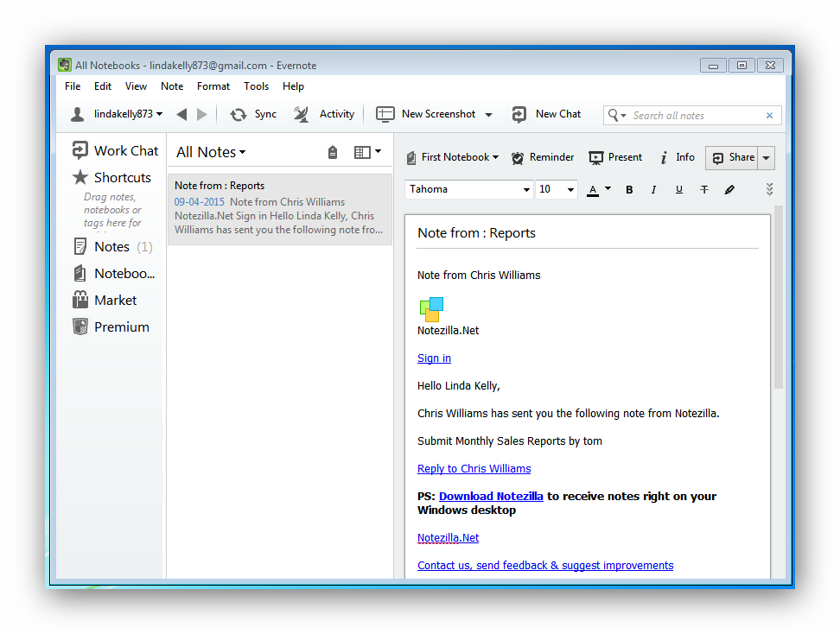
Task: Click the note's vertical scrollbar
Action: click(x=779, y=297)
